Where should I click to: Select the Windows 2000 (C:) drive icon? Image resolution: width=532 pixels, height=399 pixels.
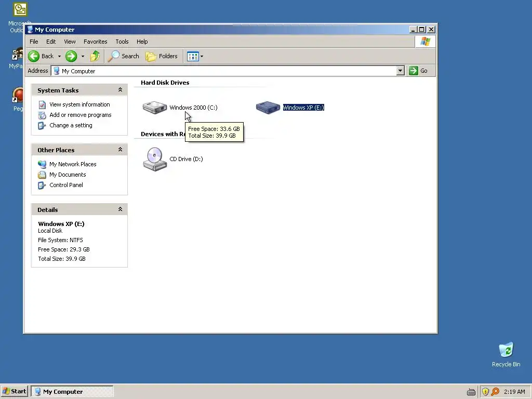155,107
